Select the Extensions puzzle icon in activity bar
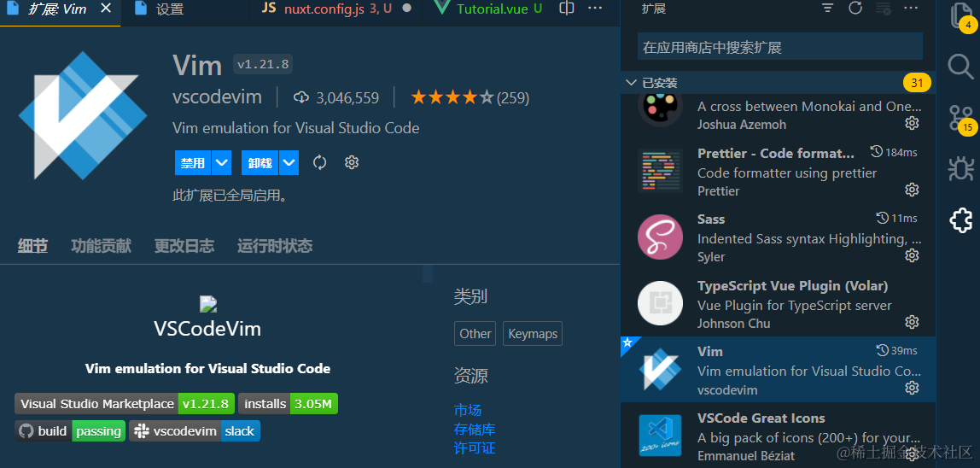 click(x=961, y=219)
